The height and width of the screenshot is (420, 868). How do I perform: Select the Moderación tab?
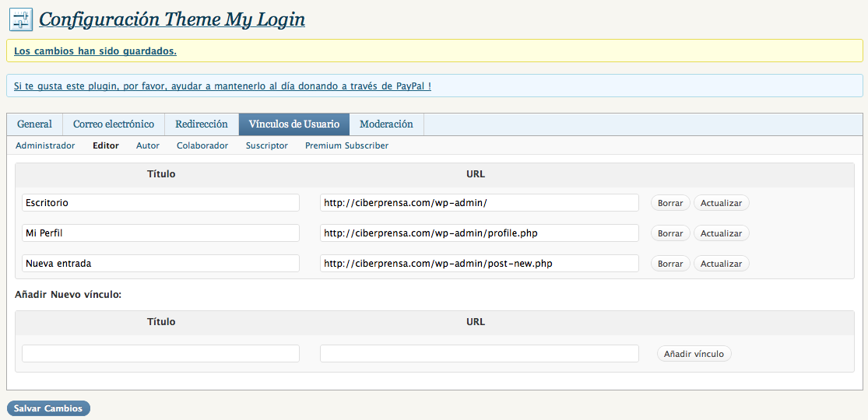(386, 124)
